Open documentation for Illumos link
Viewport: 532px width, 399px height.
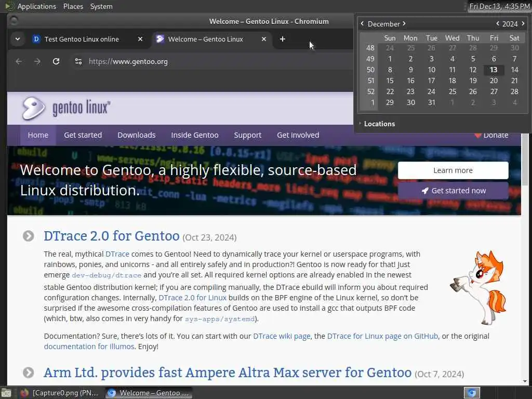(89, 347)
